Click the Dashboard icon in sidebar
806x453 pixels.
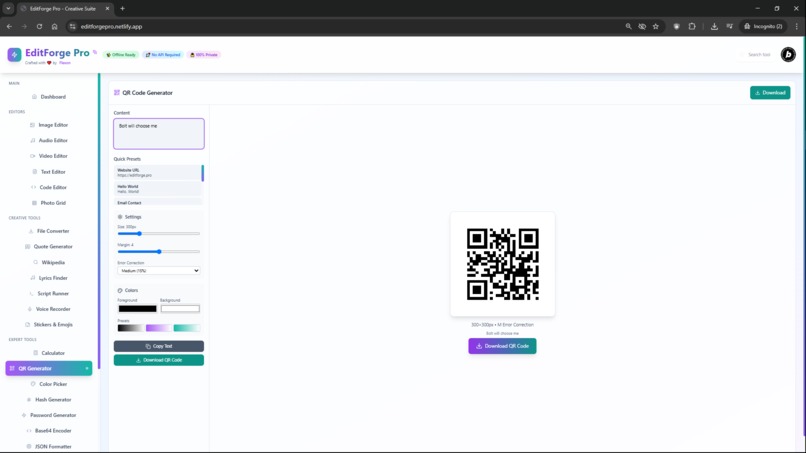[34, 97]
